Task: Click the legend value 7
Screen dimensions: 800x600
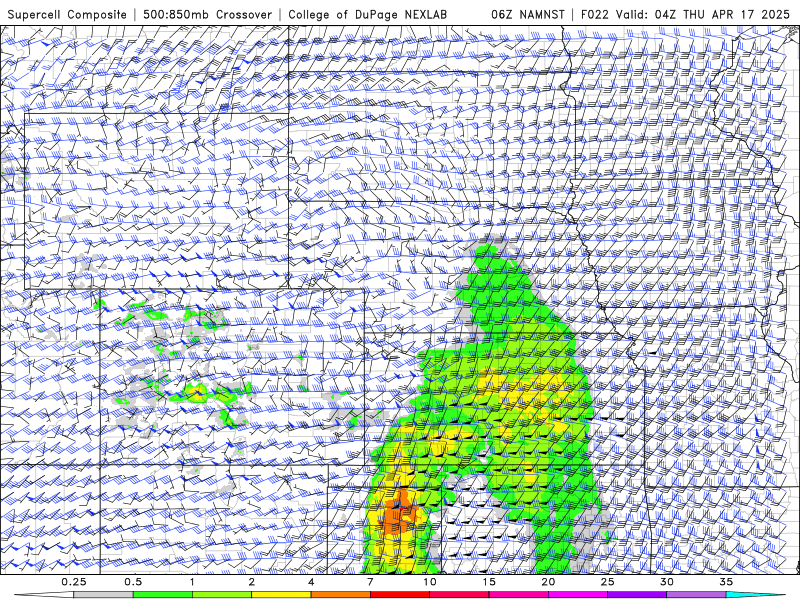Action: [x=370, y=582]
